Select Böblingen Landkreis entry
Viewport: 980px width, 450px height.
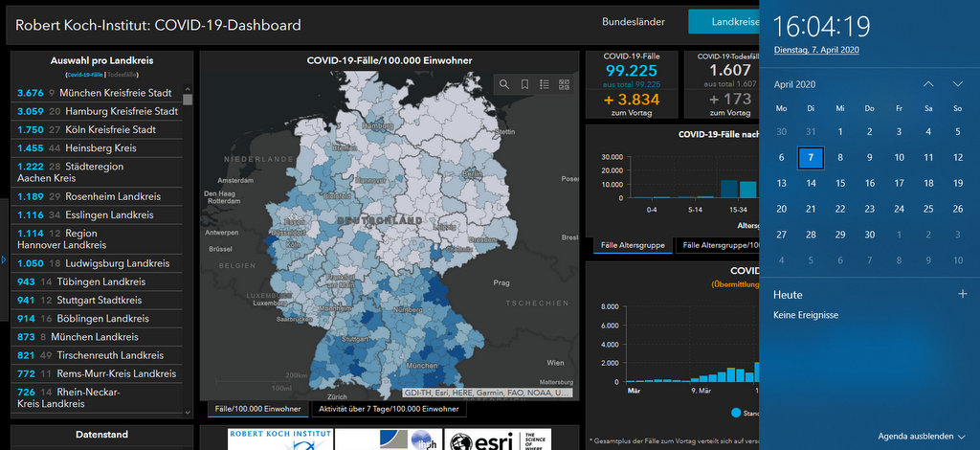pos(97,319)
